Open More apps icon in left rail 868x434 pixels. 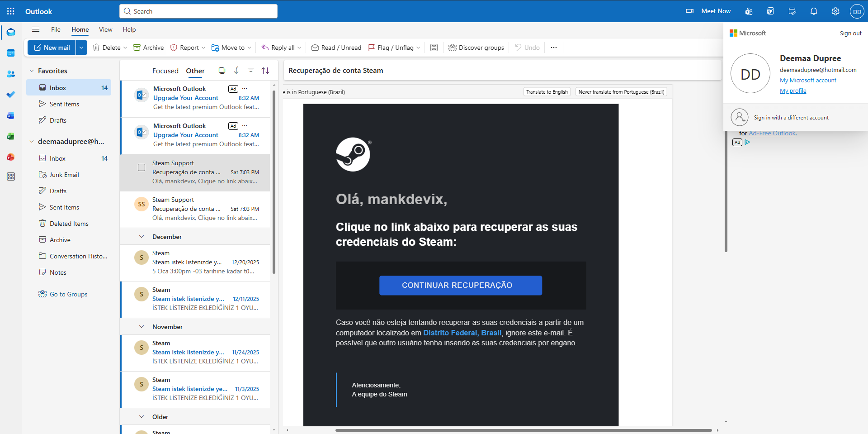[x=11, y=176]
